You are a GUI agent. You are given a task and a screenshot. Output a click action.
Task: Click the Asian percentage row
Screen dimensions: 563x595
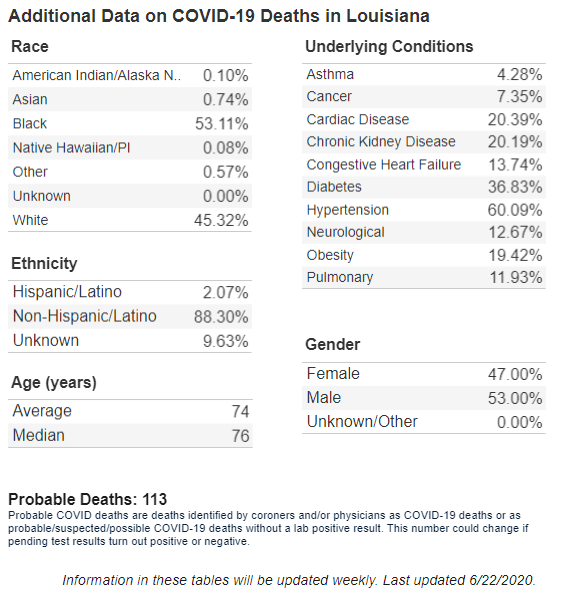(x=130, y=99)
